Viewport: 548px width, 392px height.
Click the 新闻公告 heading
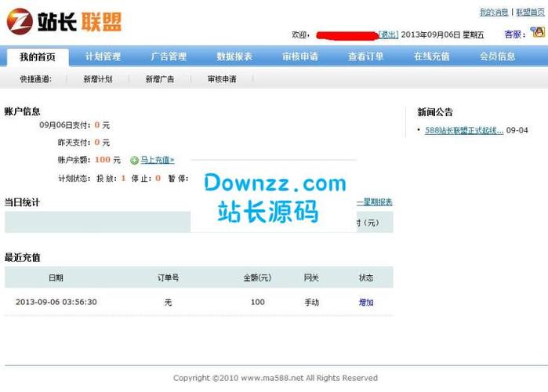[435, 112]
